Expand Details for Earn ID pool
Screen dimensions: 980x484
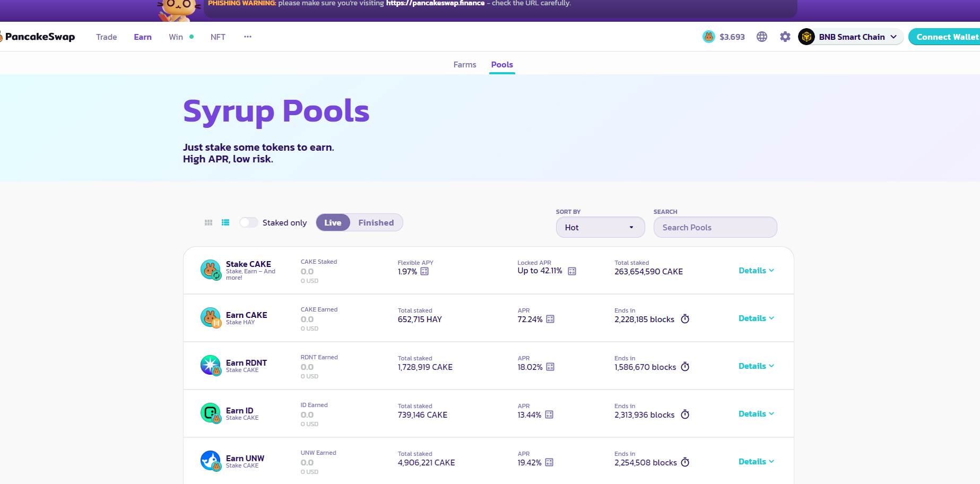click(x=756, y=414)
